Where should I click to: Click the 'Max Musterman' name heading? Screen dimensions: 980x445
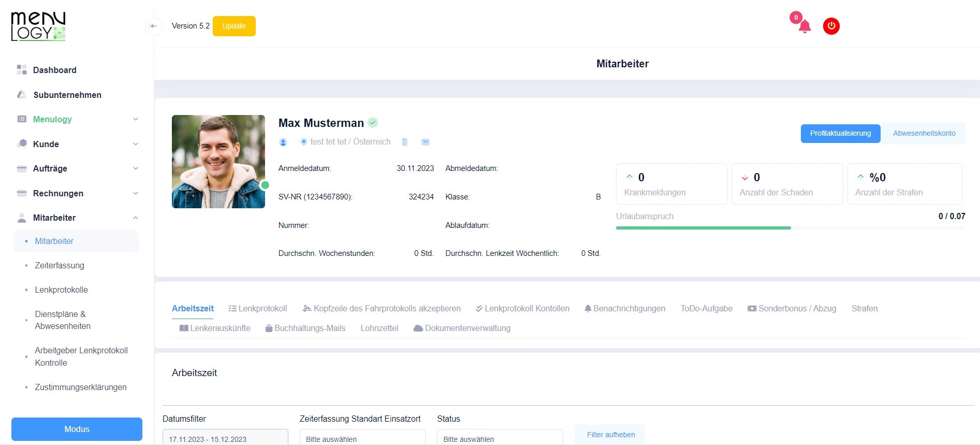coord(321,123)
